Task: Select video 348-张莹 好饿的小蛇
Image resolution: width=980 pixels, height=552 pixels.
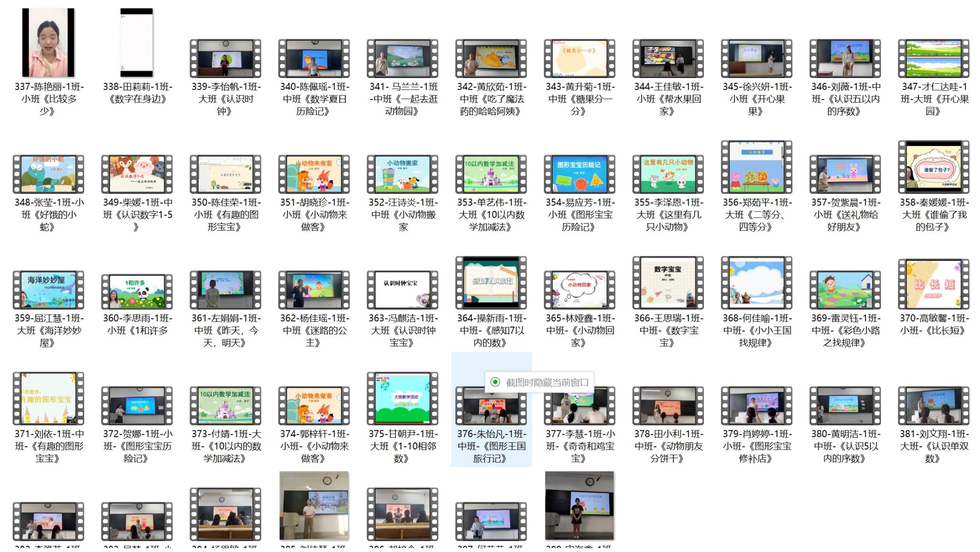Action: coord(48,174)
